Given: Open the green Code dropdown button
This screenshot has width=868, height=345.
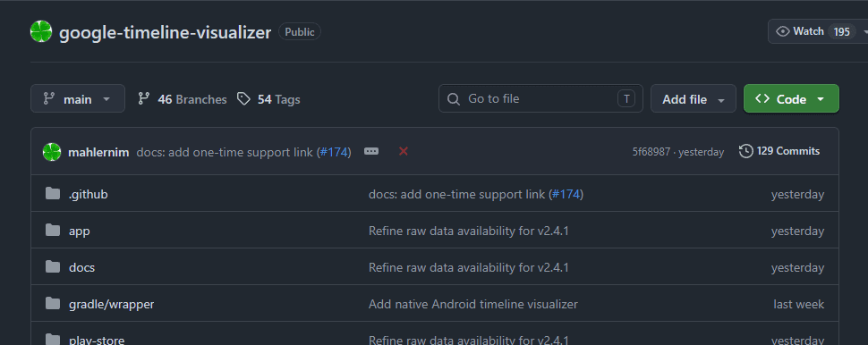Looking at the screenshot, I should 791,99.
